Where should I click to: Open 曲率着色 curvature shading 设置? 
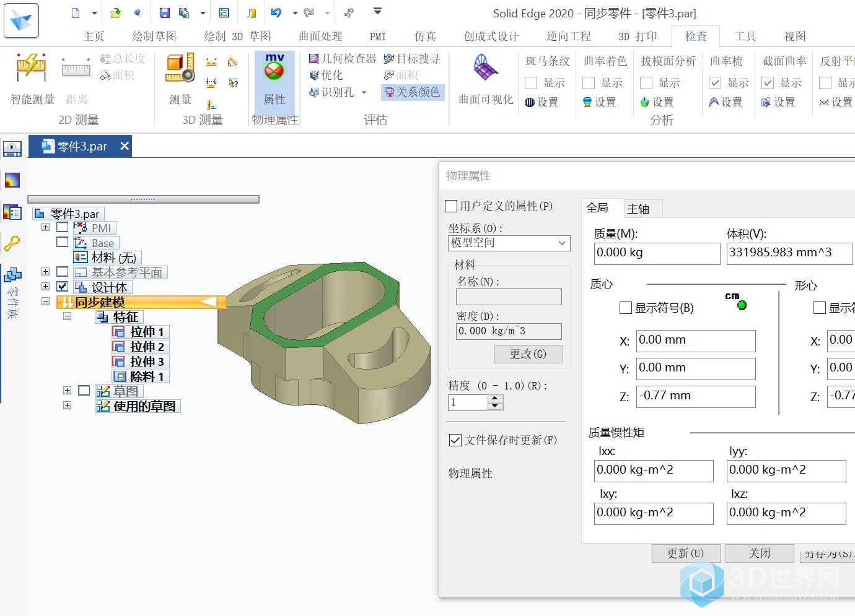599,102
